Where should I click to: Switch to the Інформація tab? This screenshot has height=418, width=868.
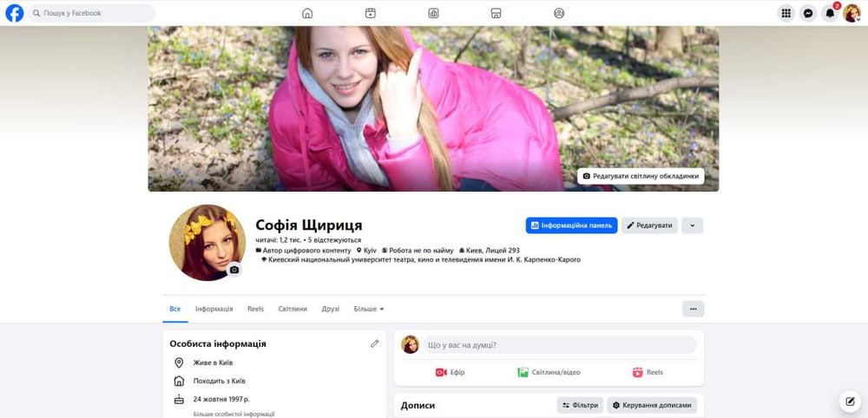[x=214, y=309]
